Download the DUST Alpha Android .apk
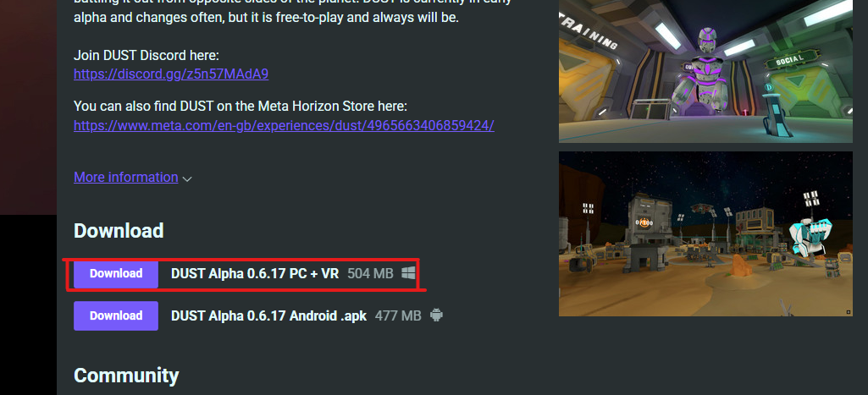The height and width of the screenshot is (395, 868). pyautogui.click(x=116, y=315)
